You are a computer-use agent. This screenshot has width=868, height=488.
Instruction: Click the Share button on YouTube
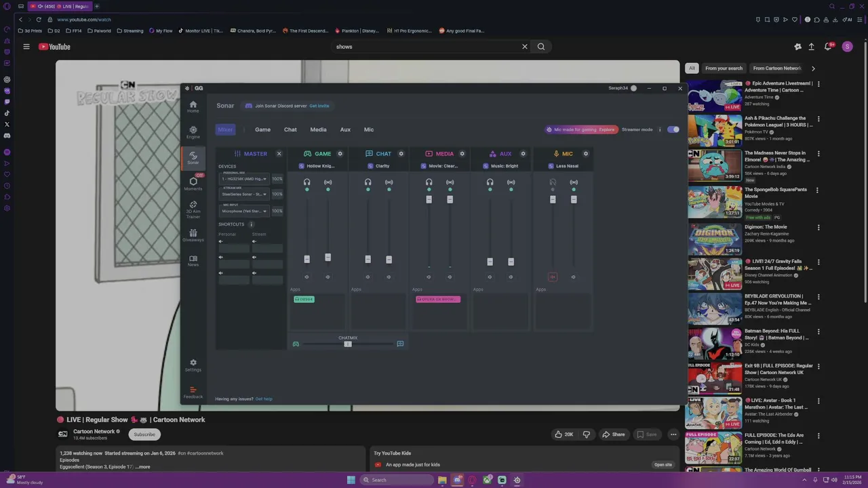[613, 434]
